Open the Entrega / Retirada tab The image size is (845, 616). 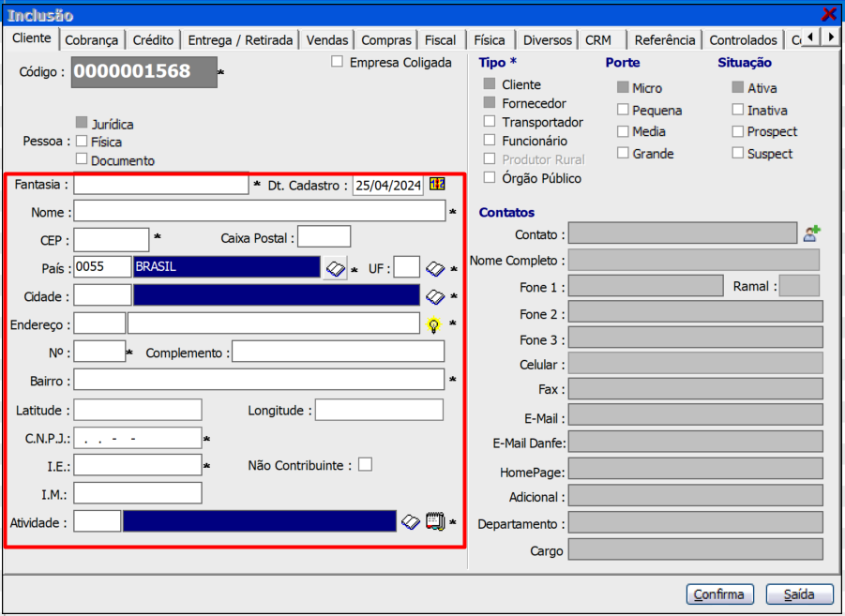(241, 40)
